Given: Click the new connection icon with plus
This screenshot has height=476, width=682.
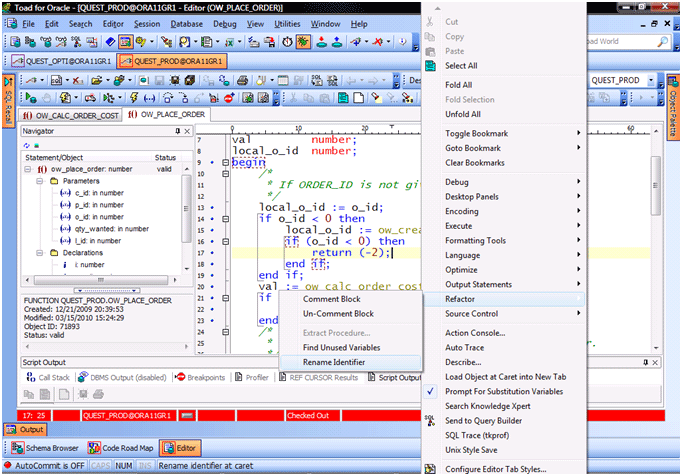Looking at the screenshot, I should coord(356,42).
